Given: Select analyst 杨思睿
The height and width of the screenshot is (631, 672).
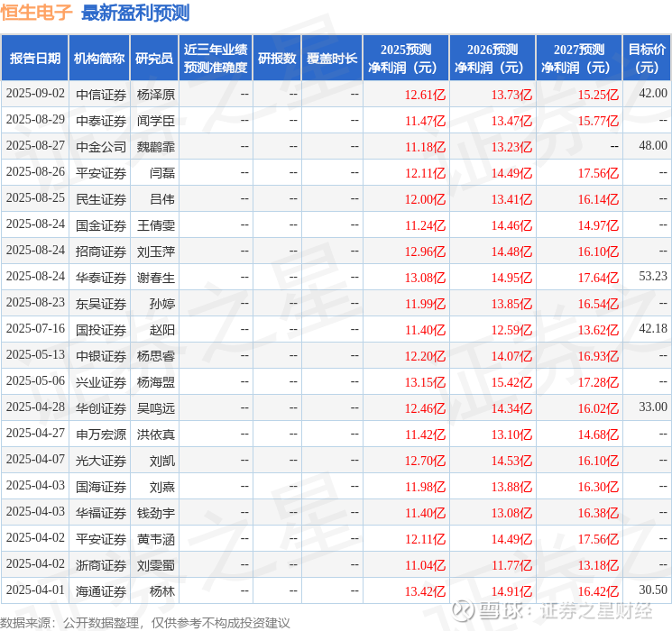Looking at the screenshot, I should click(x=155, y=355).
